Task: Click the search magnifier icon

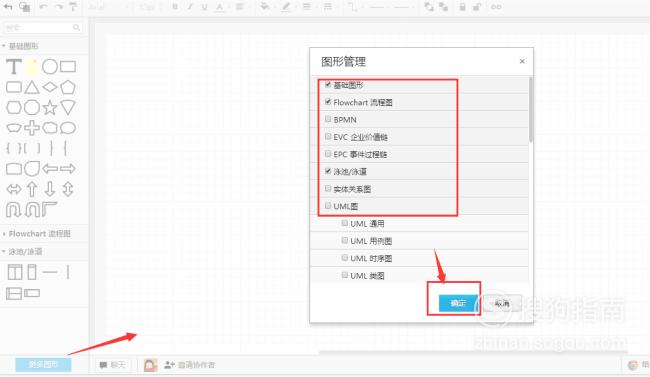Action: click(x=76, y=27)
